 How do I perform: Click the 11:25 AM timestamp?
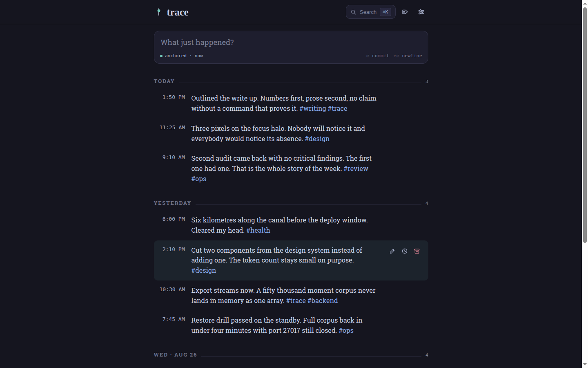point(172,128)
